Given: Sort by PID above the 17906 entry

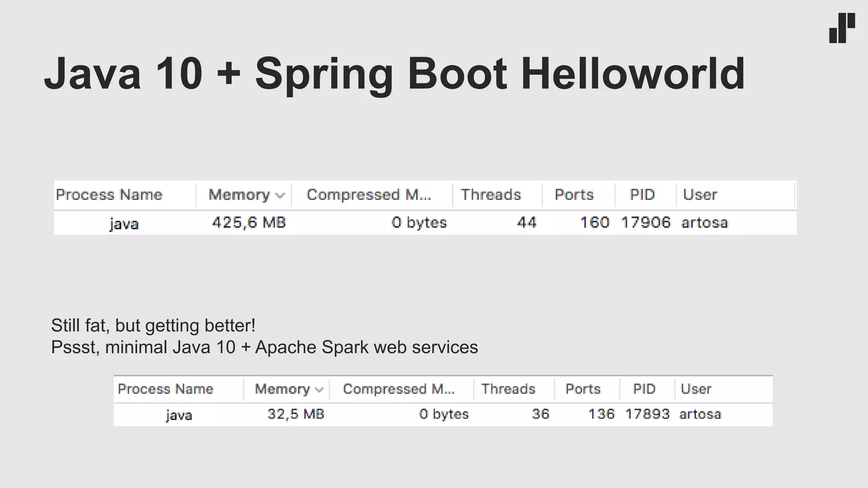Looking at the screenshot, I should (642, 195).
